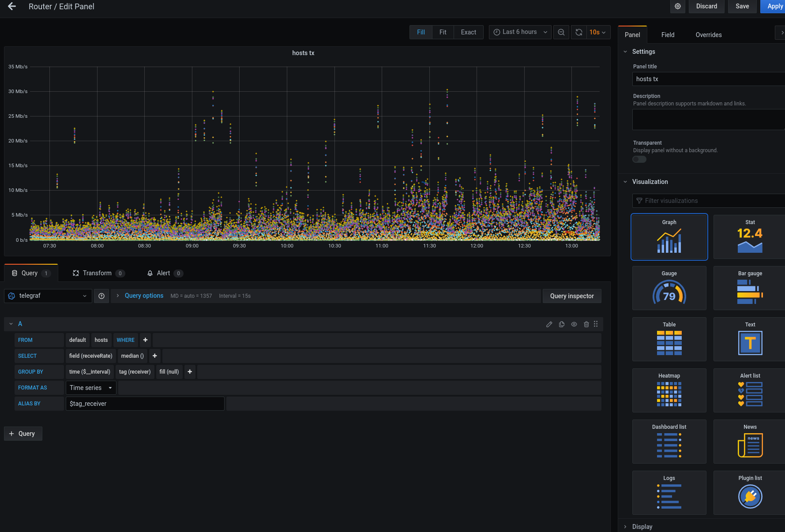785x532 pixels.
Task: Collapse the Settings section
Action: click(x=643, y=52)
